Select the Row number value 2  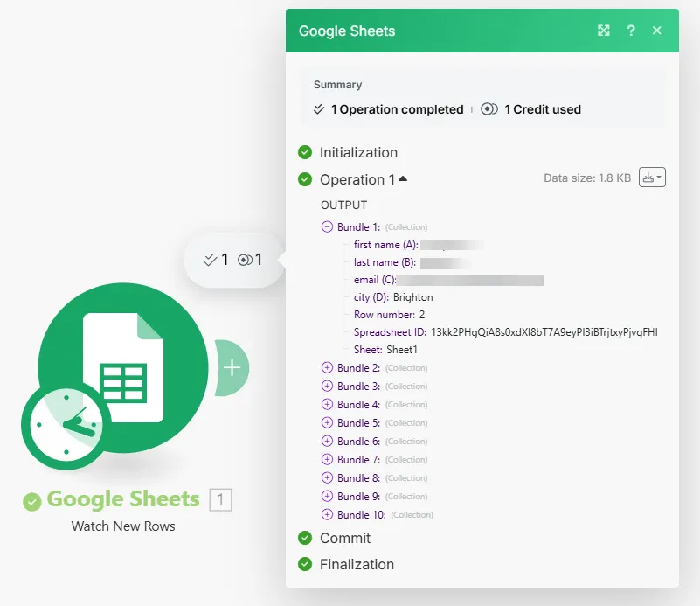coord(422,315)
